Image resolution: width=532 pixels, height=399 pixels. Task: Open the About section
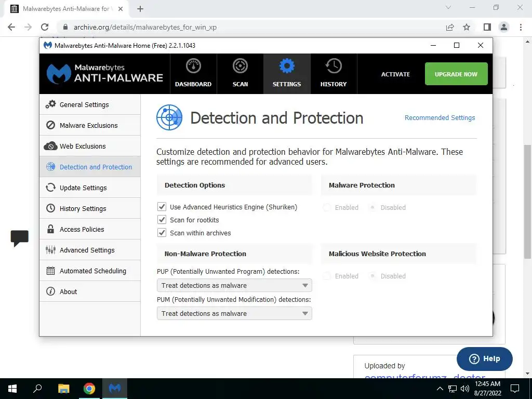(90, 291)
